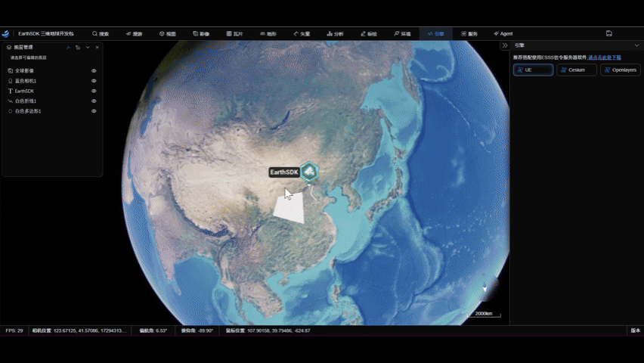This screenshot has height=363, width=644.
Task: Click the T text icon beside EarthSDK
Action: click(x=11, y=91)
